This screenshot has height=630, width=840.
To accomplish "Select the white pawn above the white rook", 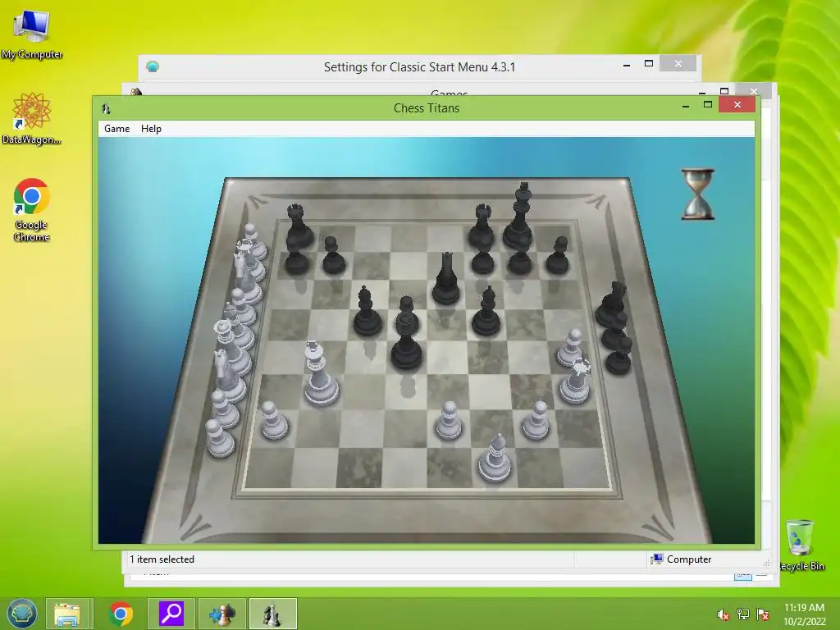I will point(570,348).
